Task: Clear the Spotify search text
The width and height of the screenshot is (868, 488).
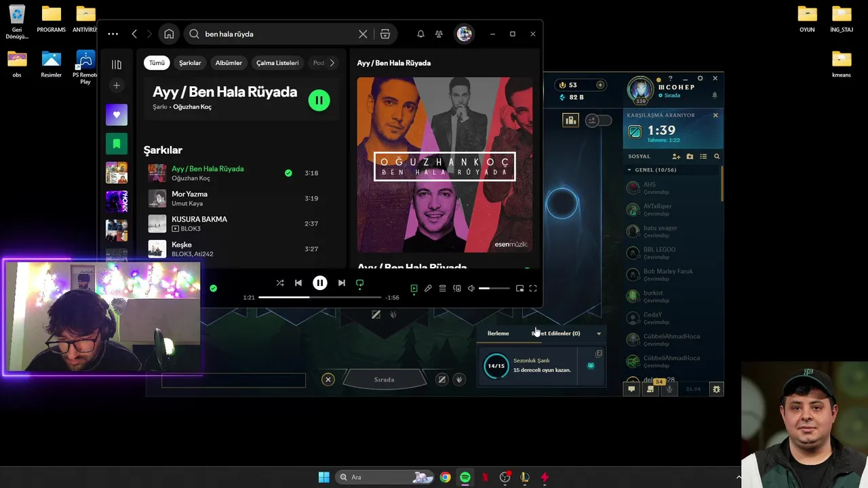Action: [363, 34]
